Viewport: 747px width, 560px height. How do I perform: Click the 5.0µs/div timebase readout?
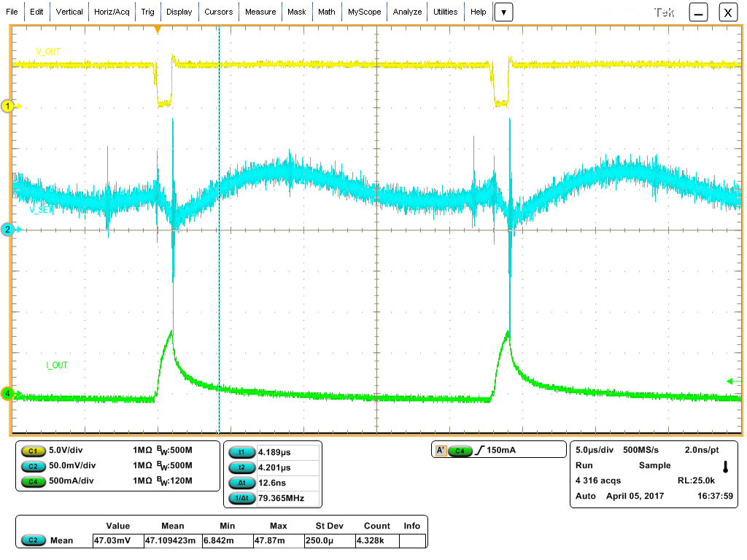(x=594, y=450)
